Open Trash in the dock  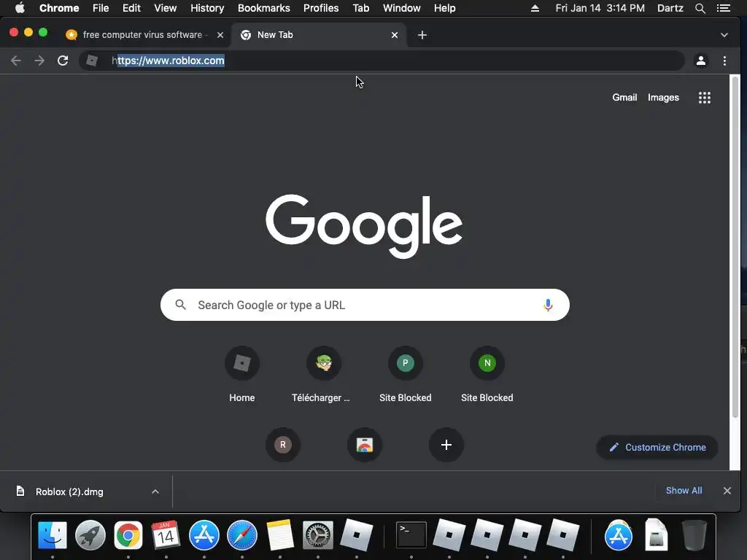694,535
